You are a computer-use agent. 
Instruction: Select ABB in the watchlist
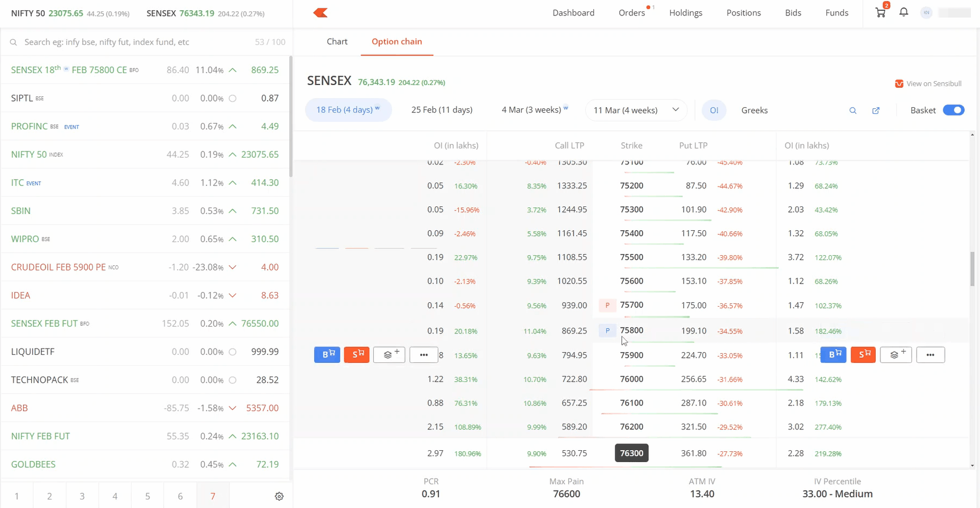(146, 408)
